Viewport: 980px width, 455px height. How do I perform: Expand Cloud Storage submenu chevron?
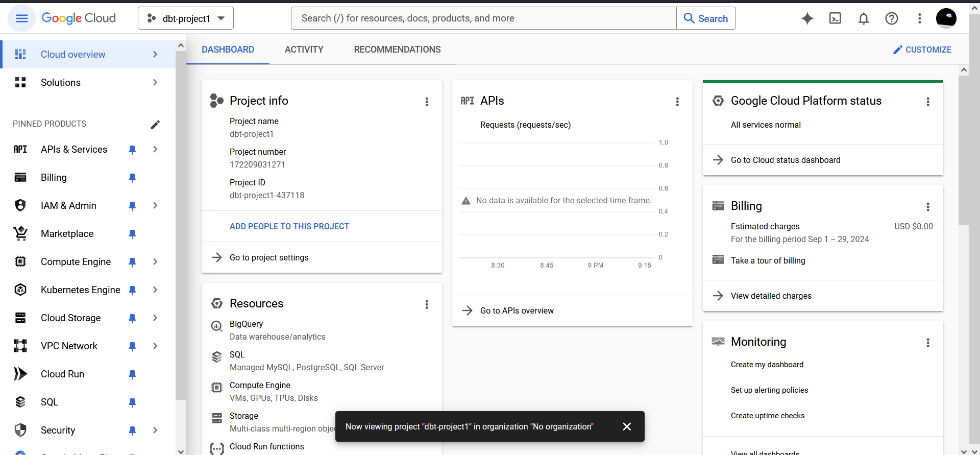click(155, 318)
